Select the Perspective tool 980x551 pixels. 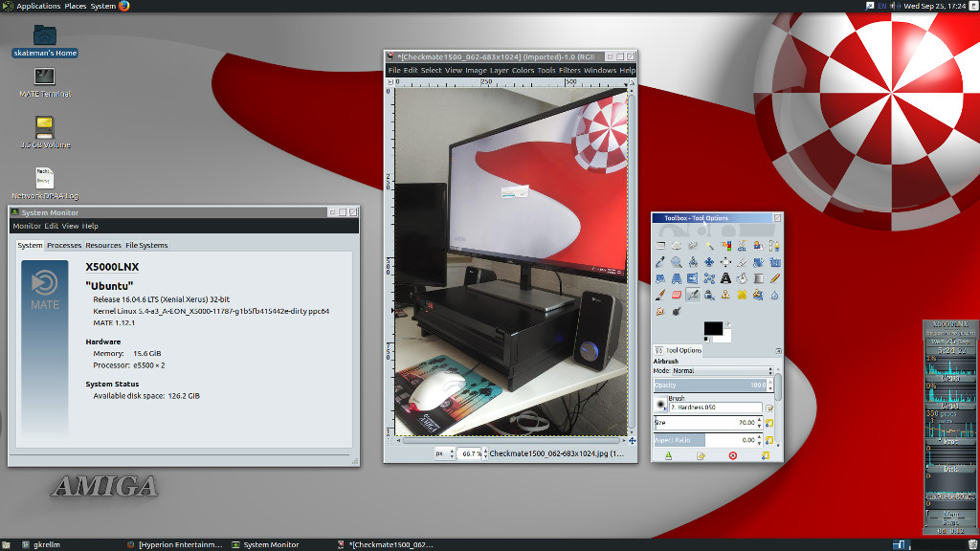pos(677,278)
